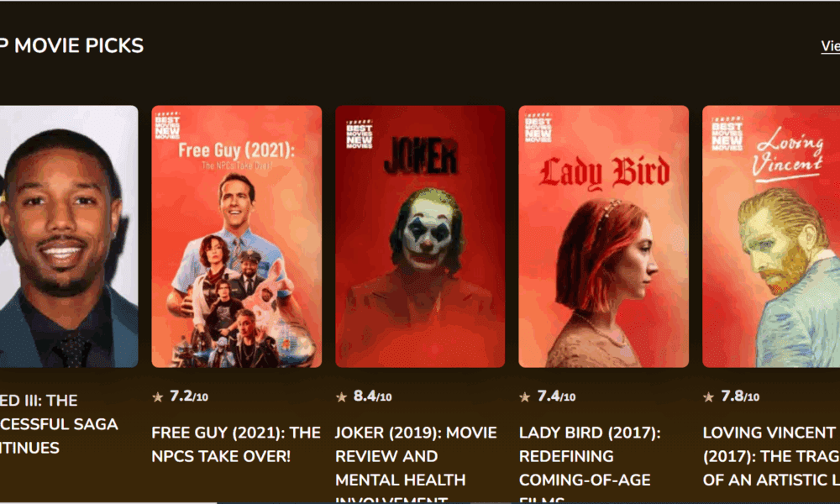840x504 pixels.
Task: Open the Loving Vincent poster thumbnail
Action: (x=771, y=236)
